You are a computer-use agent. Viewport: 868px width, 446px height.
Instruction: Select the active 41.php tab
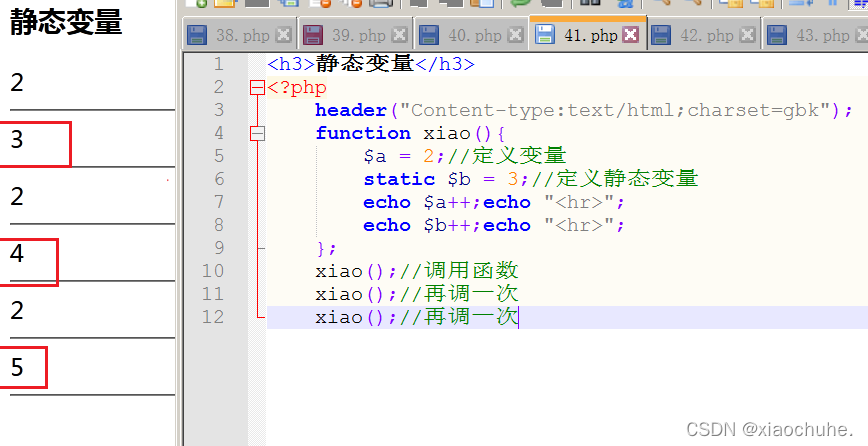(588, 34)
